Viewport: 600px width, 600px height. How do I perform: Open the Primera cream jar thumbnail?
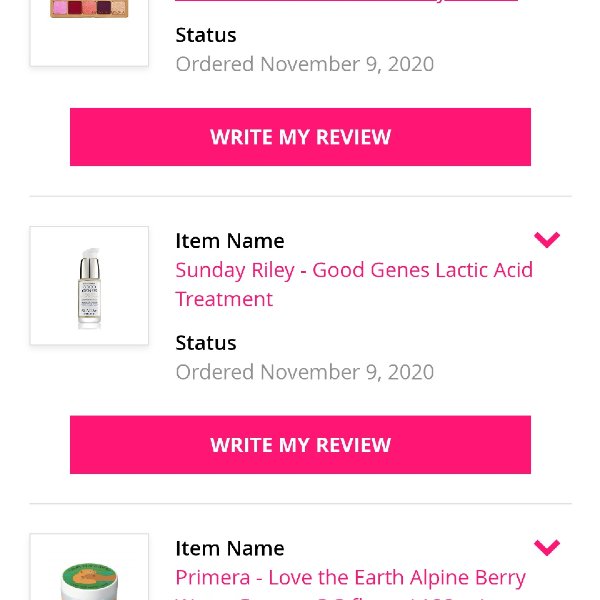(x=89, y=567)
